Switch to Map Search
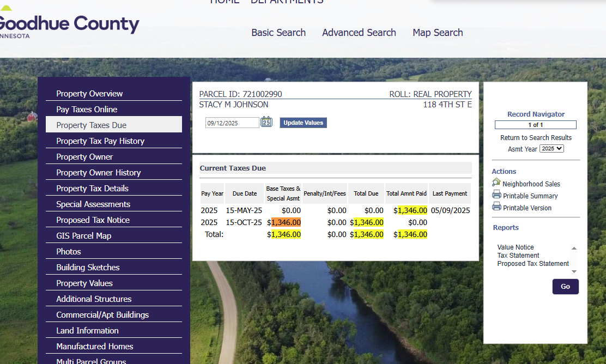The image size is (606, 364). [438, 33]
